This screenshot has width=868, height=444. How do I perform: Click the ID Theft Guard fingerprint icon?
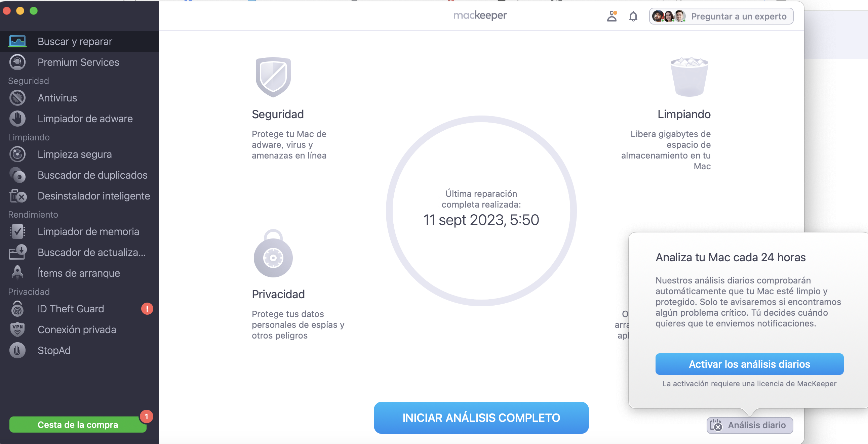point(17,309)
